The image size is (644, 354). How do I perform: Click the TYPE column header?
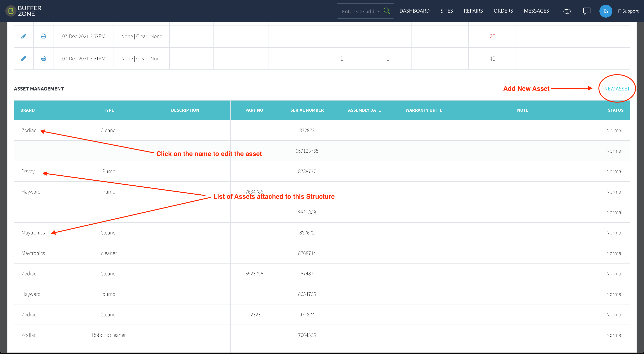pos(109,110)
